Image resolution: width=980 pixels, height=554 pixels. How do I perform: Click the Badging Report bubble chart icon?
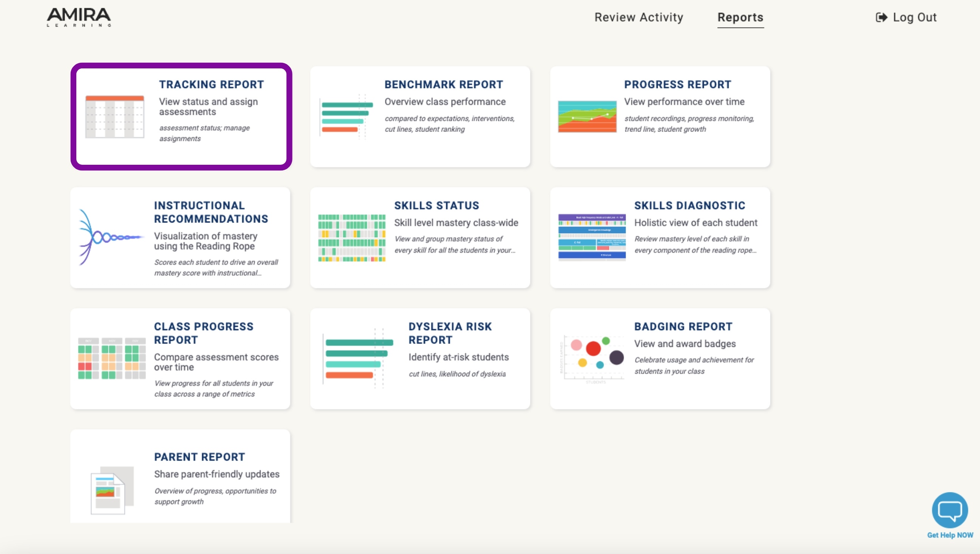pyautogui.click(x=593, y=359)
